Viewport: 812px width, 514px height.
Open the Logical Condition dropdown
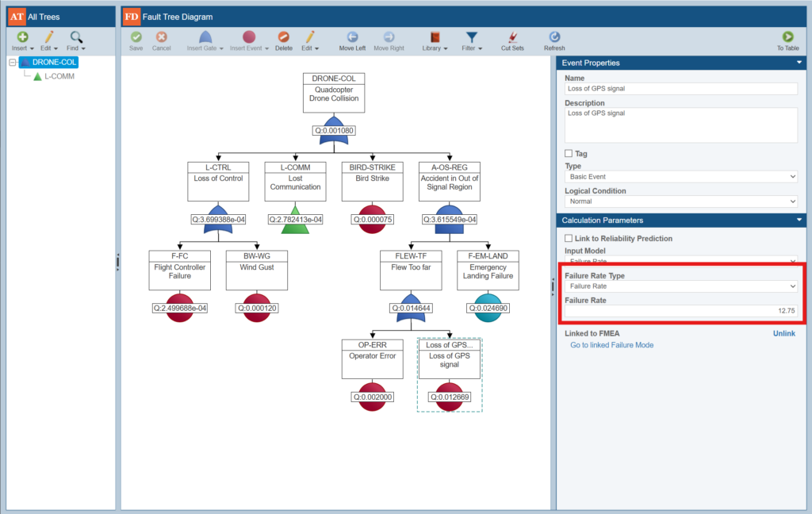[x=681, y=201]
